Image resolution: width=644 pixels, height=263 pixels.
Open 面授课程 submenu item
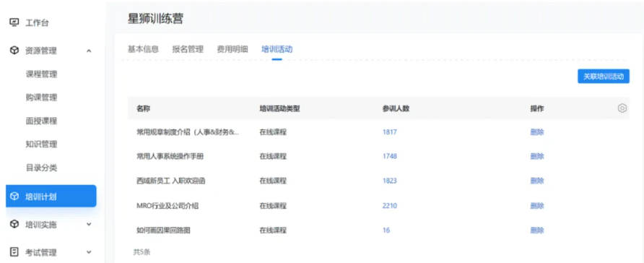[x=41, y=121]
